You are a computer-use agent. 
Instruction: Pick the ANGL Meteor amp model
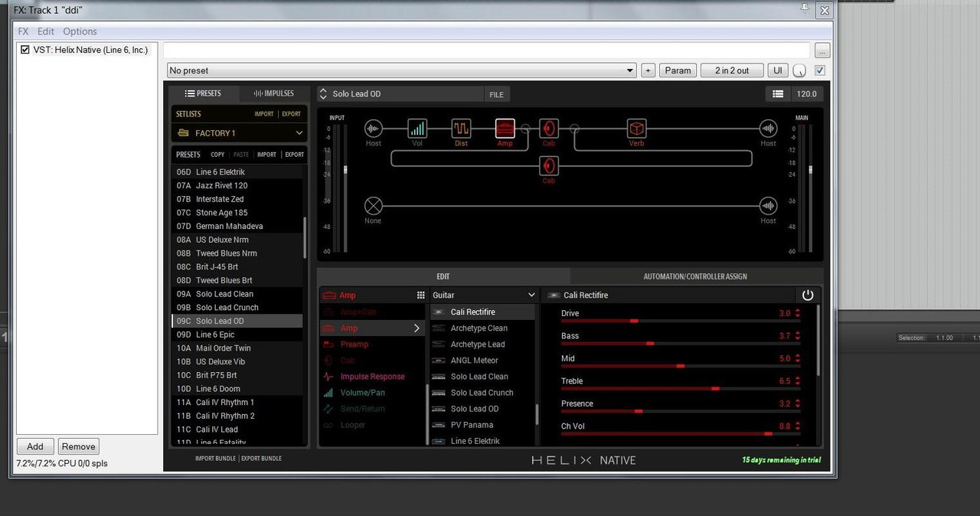tap(474, 361)
